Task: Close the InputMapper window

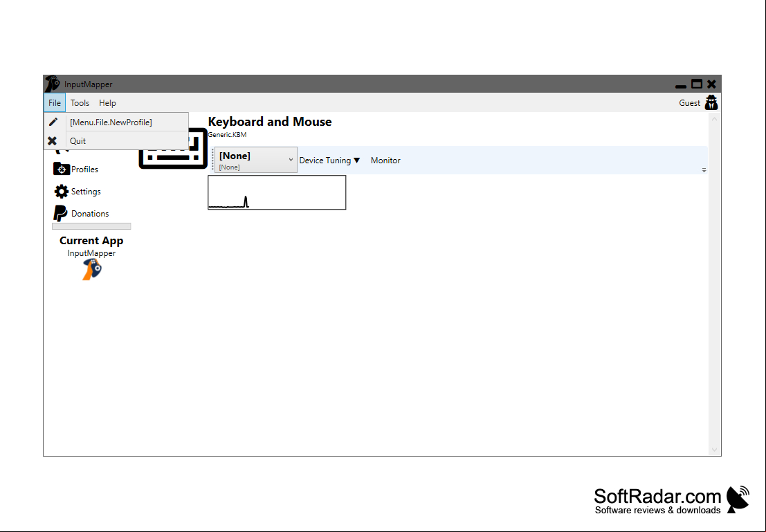Action: click(x=711, y=84)
